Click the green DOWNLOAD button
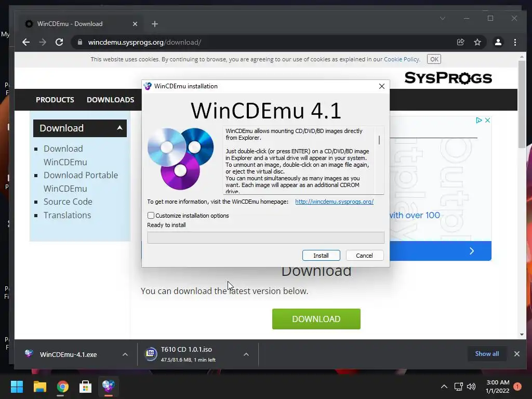Screen dimensions: 532x399 coord(316,319)
